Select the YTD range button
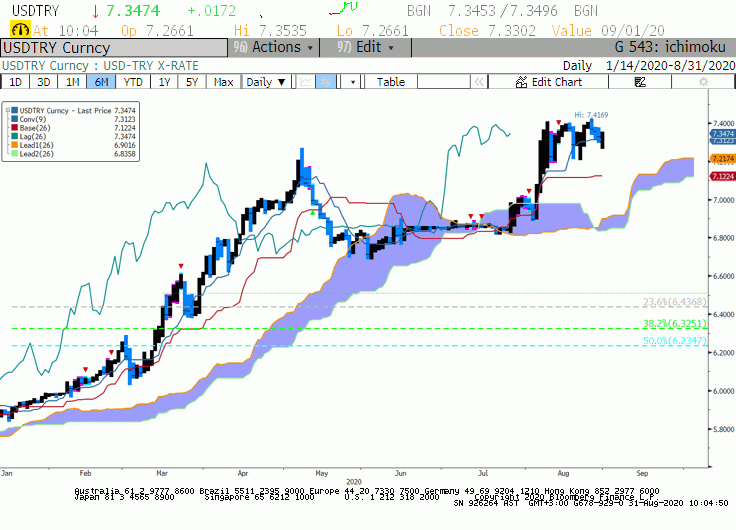The image size is (736, 530). (x=133, y=82)
